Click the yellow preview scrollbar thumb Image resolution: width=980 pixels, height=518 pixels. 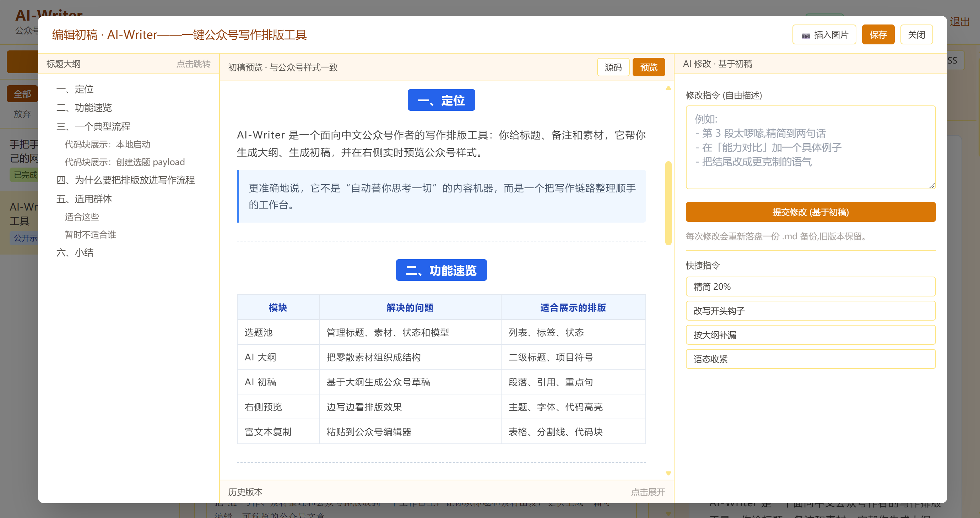(x=668, y=203)
